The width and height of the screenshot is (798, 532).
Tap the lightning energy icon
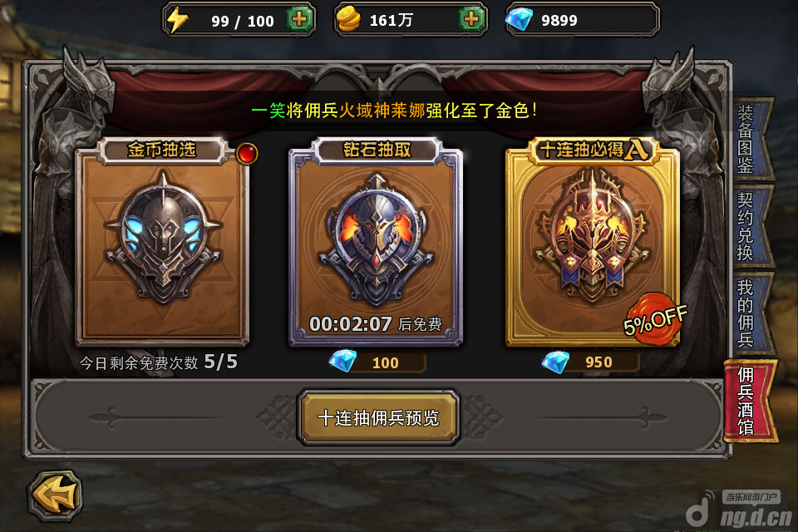point(178,20)
